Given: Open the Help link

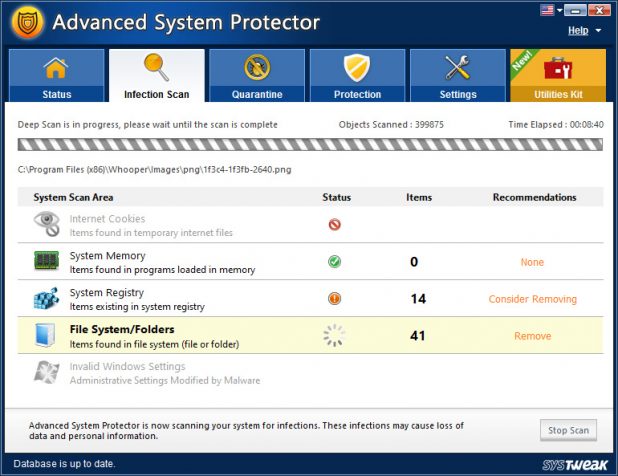Looking at the screenshot, I should [x=578, y=30].
